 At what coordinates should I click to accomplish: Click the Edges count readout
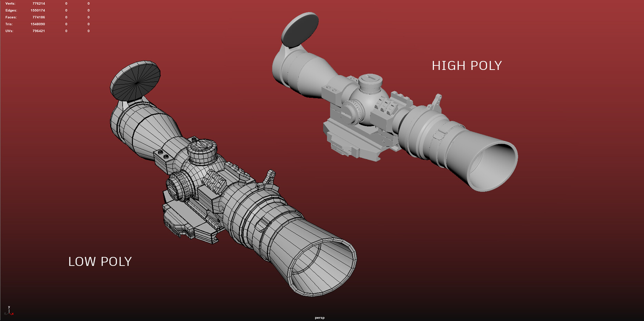click(x=38, y=10)
